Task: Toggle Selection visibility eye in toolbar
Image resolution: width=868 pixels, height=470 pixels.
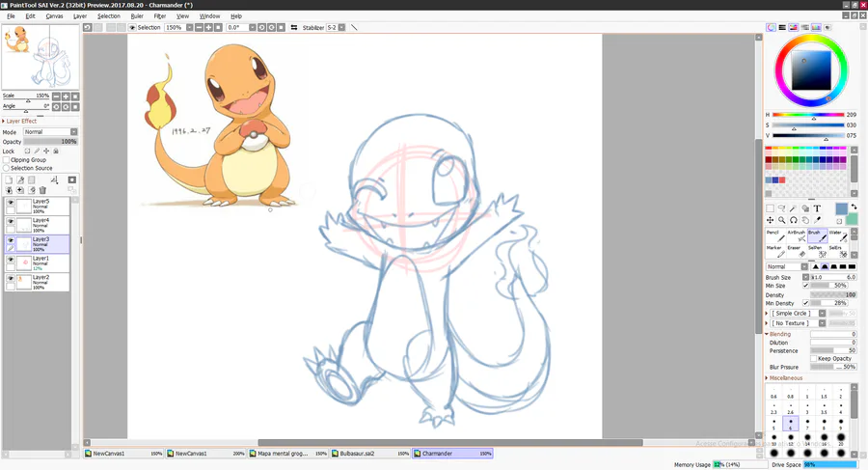Action: [132, 27]
